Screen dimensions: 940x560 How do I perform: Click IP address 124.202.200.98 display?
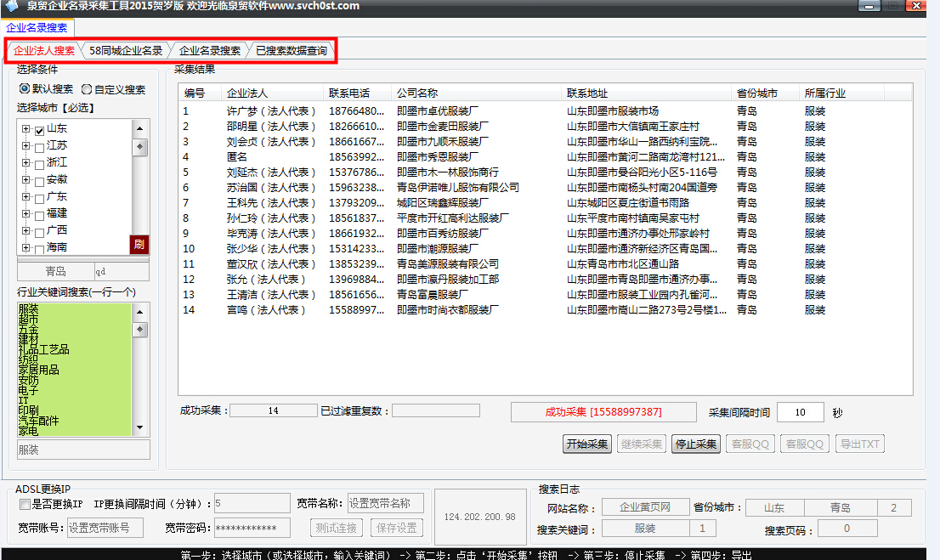pyautogui.click(x=479, y=517)
